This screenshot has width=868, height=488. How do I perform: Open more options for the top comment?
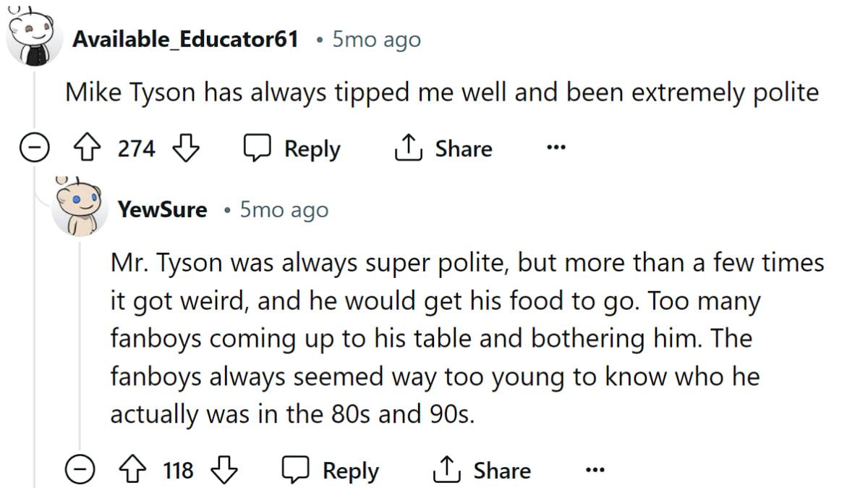coord(555,149)
